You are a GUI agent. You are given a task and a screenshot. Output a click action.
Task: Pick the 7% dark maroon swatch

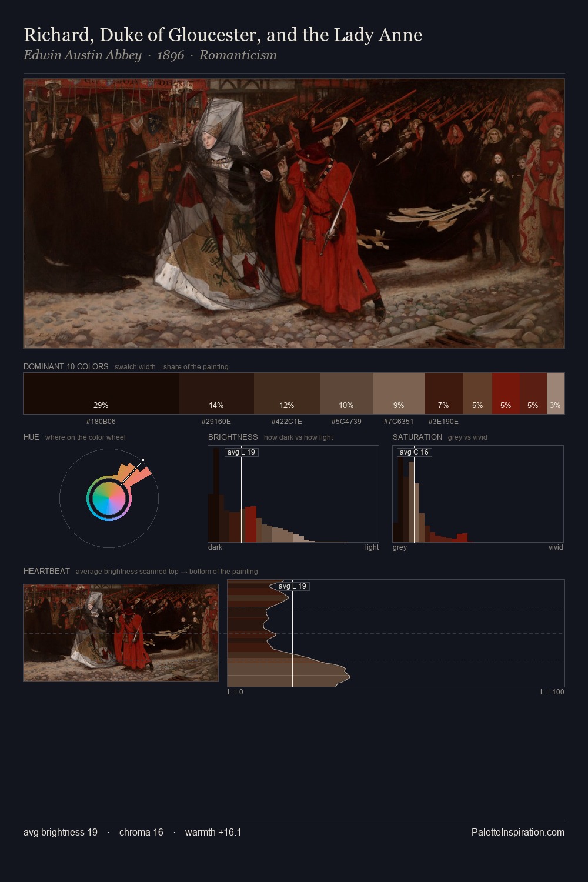click(444, 393)
